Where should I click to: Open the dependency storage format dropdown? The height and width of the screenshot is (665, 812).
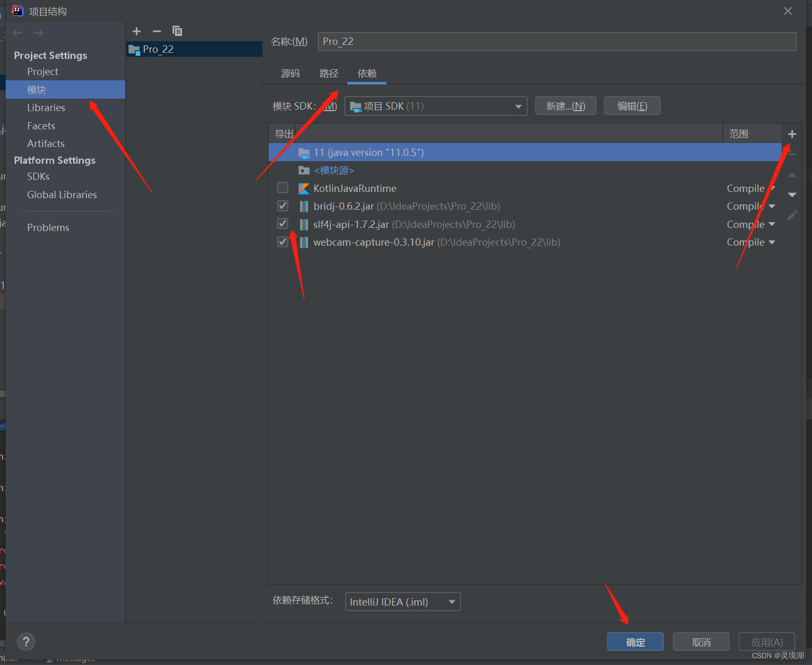(x=403, y=601)
